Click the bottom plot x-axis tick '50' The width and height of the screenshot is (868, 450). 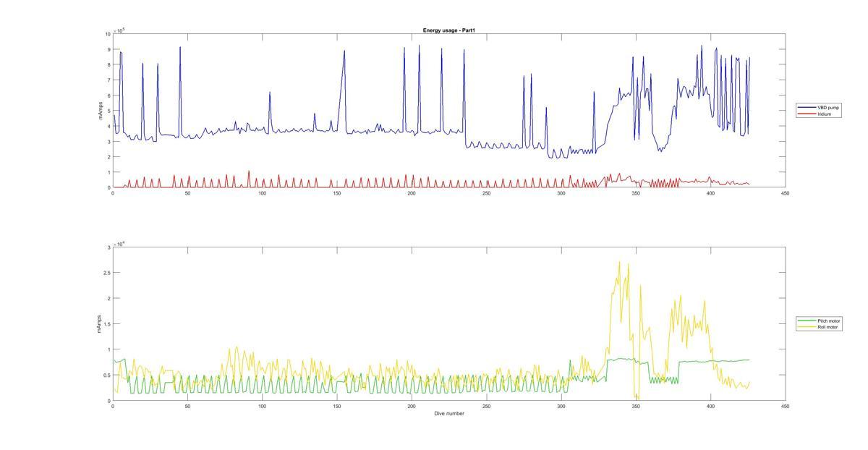187,407
